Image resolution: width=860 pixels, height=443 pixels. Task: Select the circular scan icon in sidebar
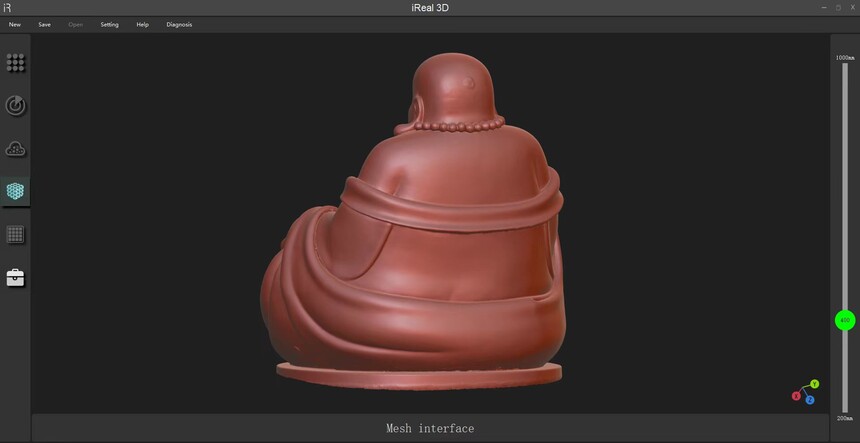[15, 105]
